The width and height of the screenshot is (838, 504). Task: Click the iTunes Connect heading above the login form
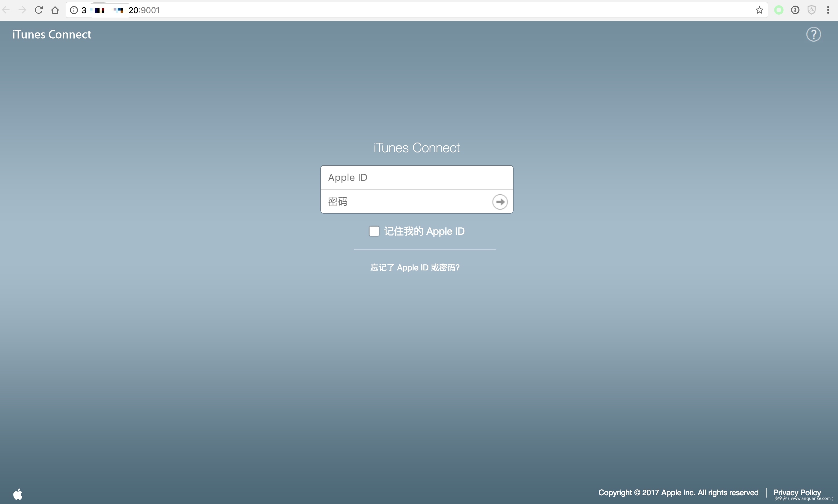coord(417,148)
